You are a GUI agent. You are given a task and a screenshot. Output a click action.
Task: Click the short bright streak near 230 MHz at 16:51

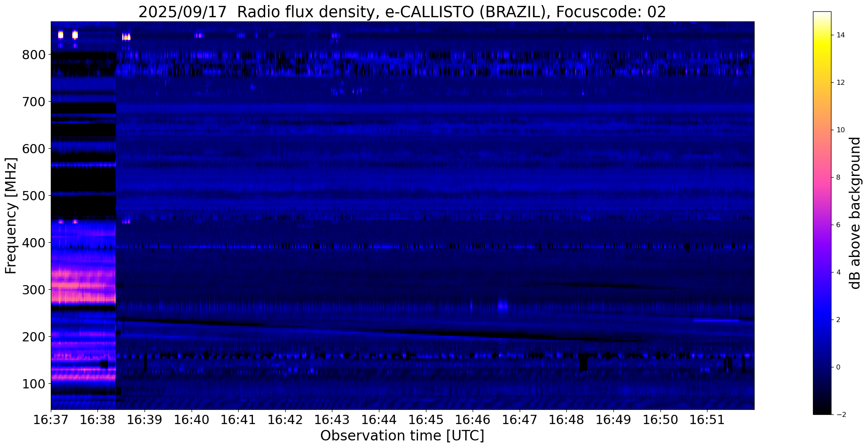click(716, 320)
